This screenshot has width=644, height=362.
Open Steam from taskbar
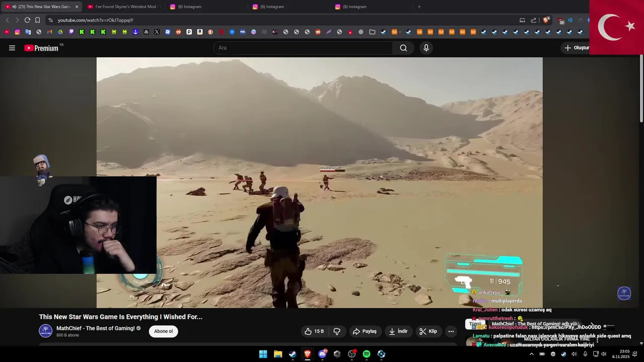coord(292,354)
